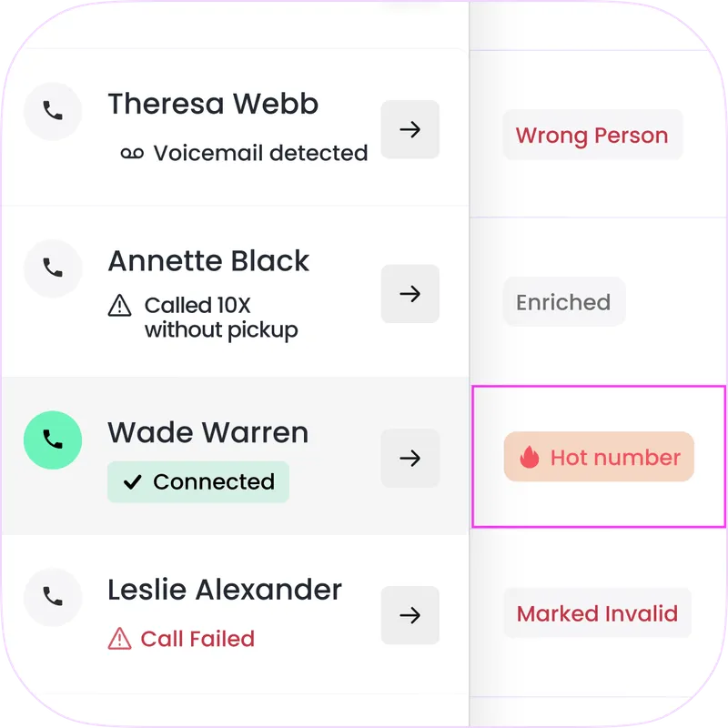The width and height of the screenshot is (728, 728).
Task: Click the phone icon next to Annette Black
Action: click(53, 268)
